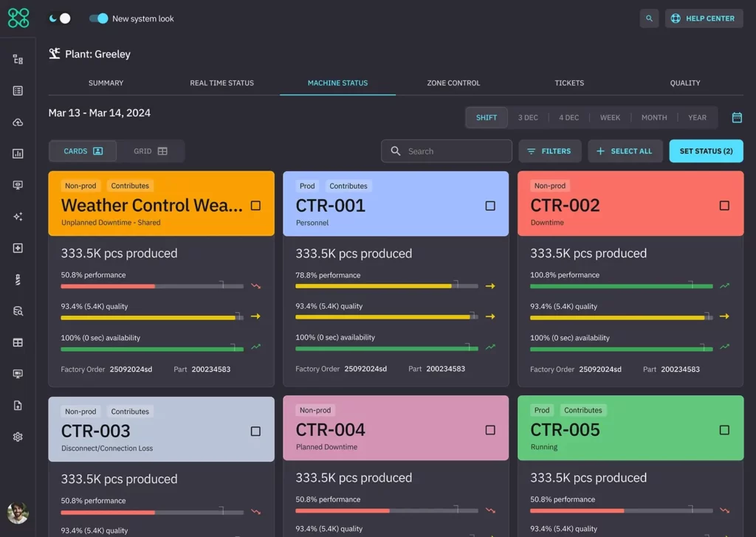The height and width of the screenshot is (537, 756).
Task: Toggle the New system look switch
Action: click(99, 18)
